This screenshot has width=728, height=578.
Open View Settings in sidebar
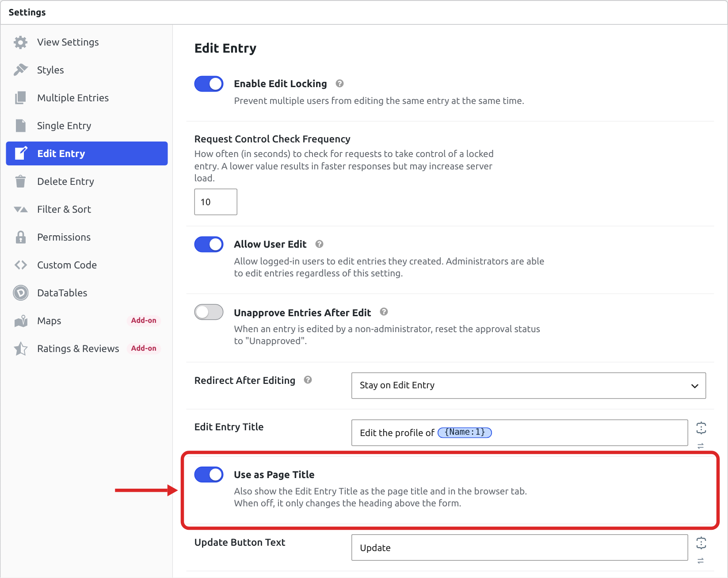point(87,42)
